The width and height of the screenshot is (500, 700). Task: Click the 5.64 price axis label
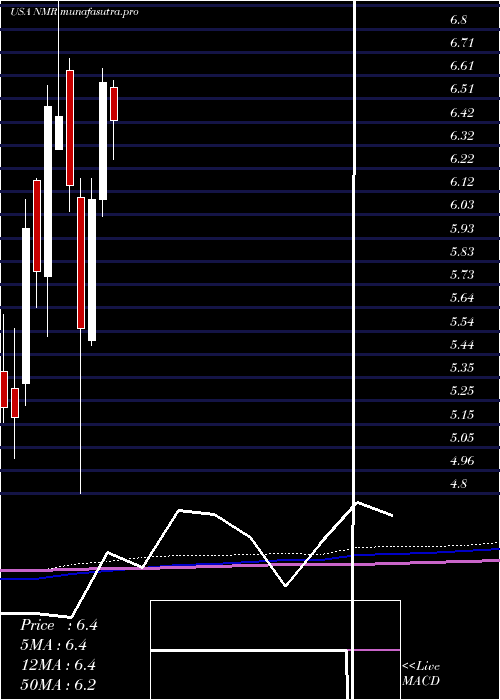(462, 298)
